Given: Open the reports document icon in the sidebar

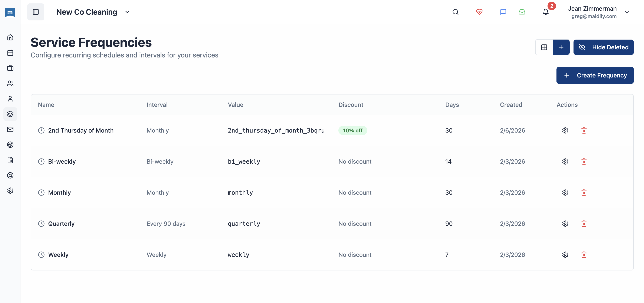Looking at the screenshot, I should click(10, 160).
